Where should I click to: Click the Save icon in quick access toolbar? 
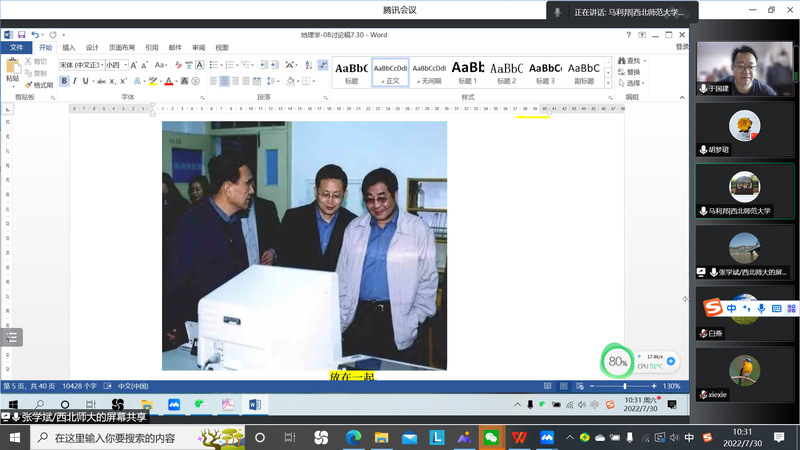click(x=21, y=36)
